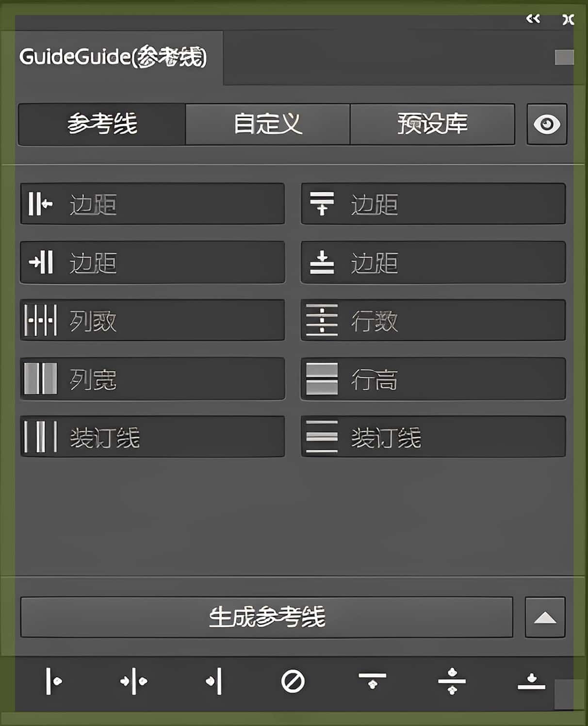Click the horizontal 装订线 gutter field
Viewport: 588px width, 726px height.
coord(433,437)
